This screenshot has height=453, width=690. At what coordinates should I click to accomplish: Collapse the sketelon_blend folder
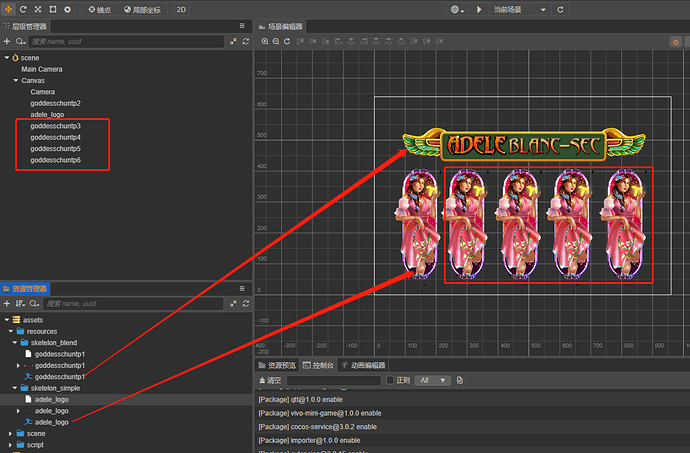(x=15, y=343)
